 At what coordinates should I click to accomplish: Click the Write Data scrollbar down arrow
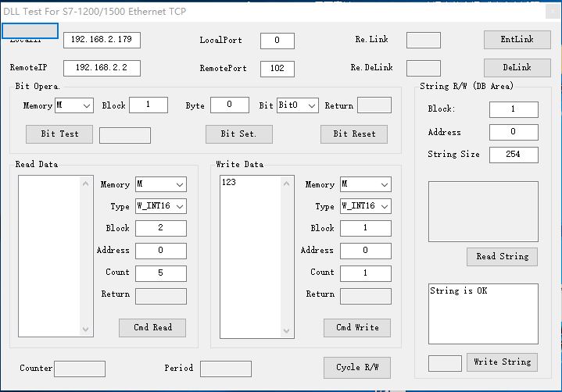(286, 330)
